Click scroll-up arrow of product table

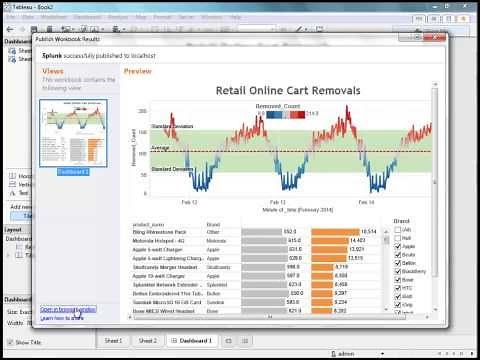(x=386, y=231)
